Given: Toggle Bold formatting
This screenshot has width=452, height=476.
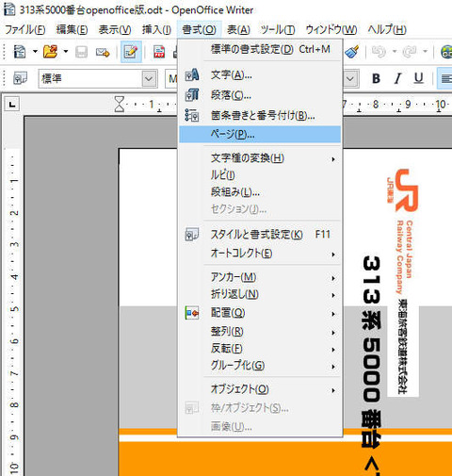Looking at the screenshot, I should 376,78.
